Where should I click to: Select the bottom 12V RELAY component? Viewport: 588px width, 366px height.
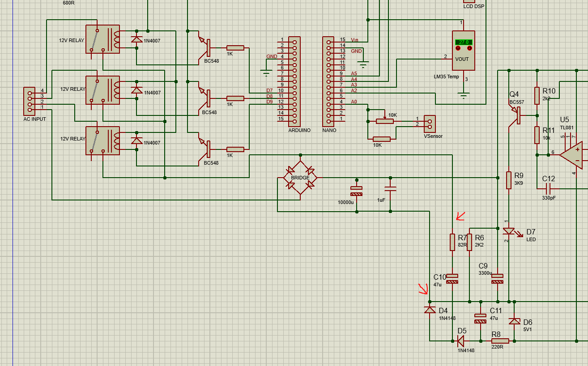click(102, 140)
